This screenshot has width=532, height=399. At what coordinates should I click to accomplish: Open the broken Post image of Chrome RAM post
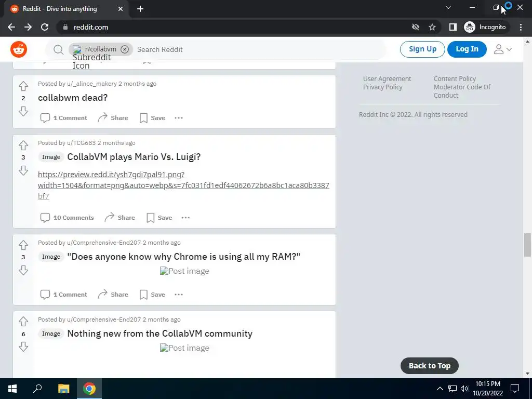pyautogui.click(x=184, y=271)
